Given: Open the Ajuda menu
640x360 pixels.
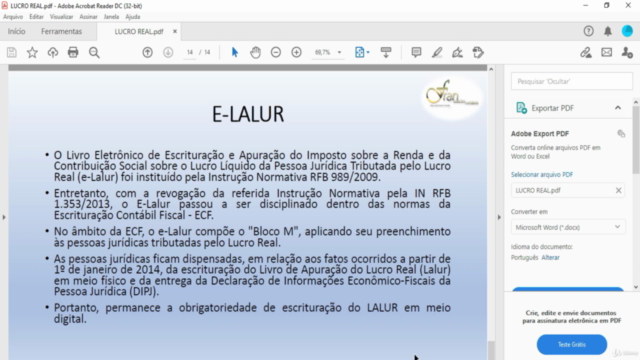Looking at the screenshot, I should [133, 17].
